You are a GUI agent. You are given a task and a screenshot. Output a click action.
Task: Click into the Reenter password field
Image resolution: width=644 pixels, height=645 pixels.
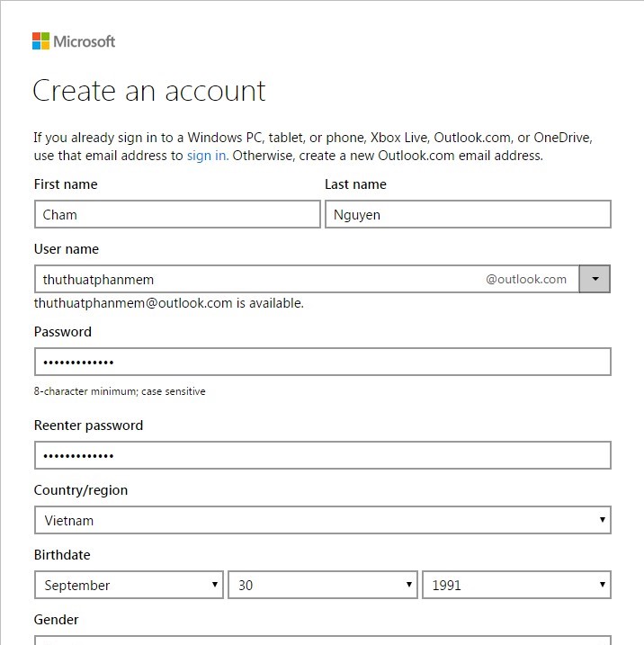323,455
